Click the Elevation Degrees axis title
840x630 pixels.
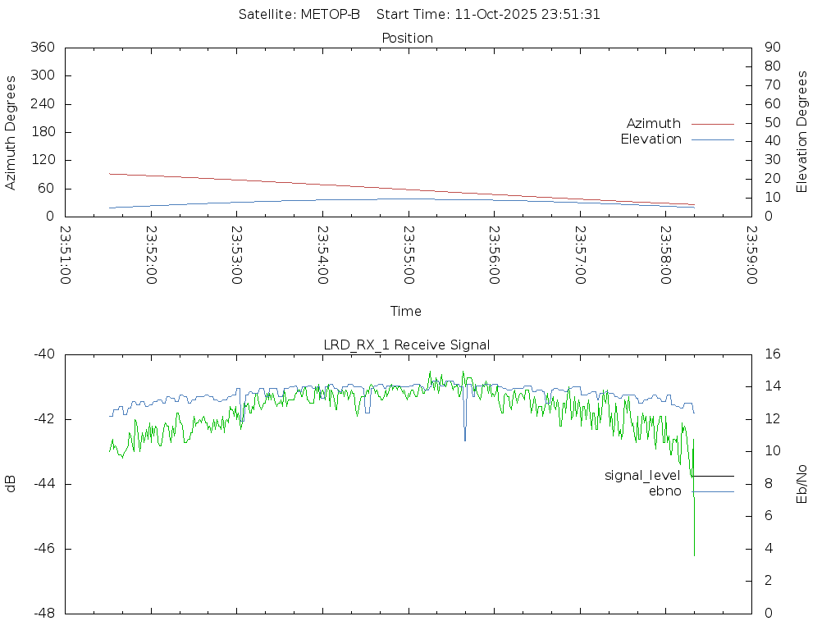pyautogui.click(x=802, y=132)
